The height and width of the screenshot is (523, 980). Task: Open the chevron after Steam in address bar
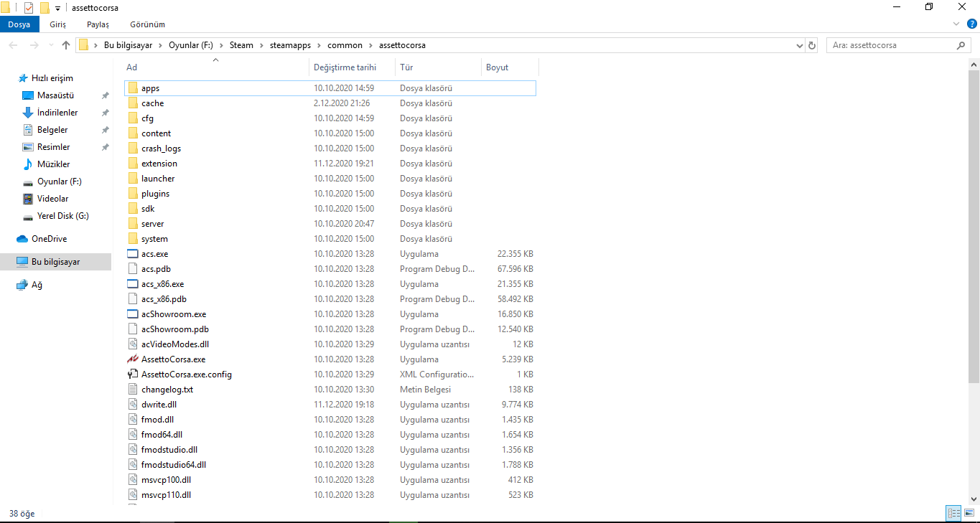[261, 45]
